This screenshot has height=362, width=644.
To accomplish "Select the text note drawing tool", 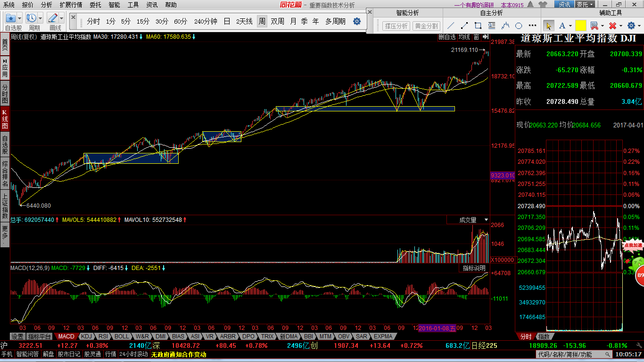I will point(492,25).
